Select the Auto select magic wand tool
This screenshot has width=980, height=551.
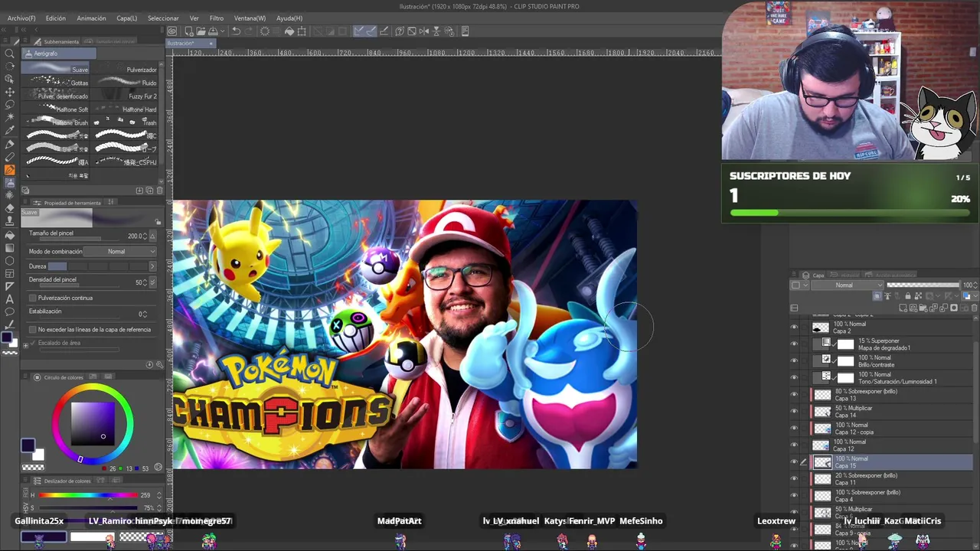pyautogui.click(x=10, y=118)
